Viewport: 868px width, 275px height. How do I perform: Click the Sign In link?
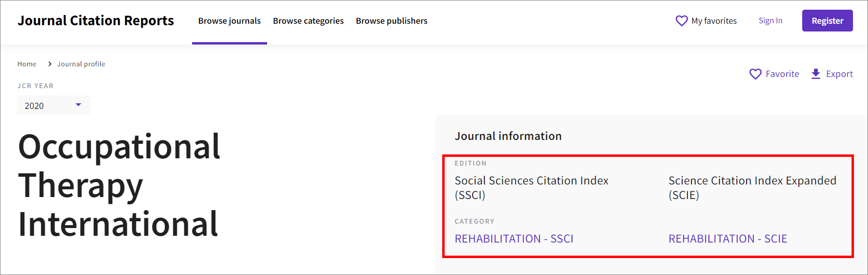click(x=770, y=20)
